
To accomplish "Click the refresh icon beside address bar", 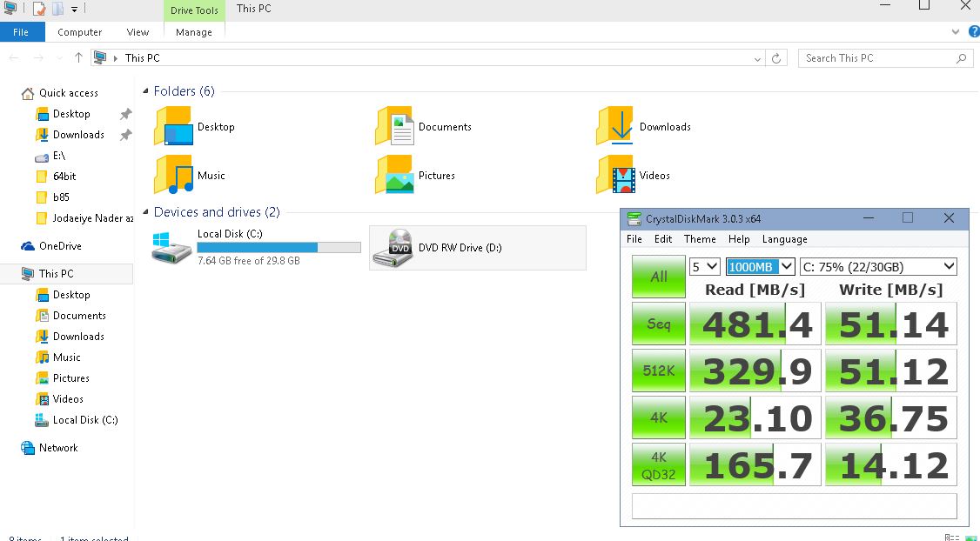I will pos(775,58).
